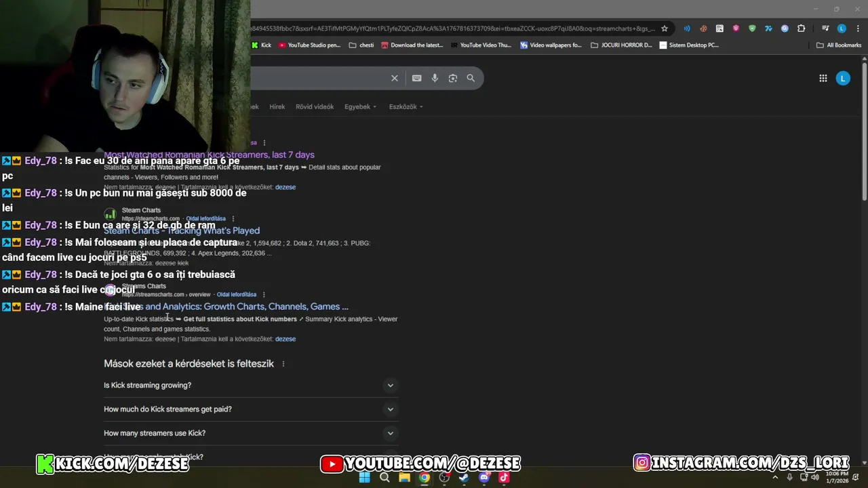Open the QR code extension icon
Image resolution: width=868 pixels, height=488 pixels.
click(719, 28)
